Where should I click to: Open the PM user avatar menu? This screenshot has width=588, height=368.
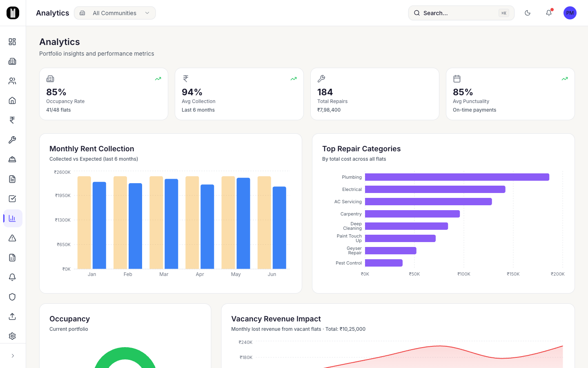(x=570, y=13)
